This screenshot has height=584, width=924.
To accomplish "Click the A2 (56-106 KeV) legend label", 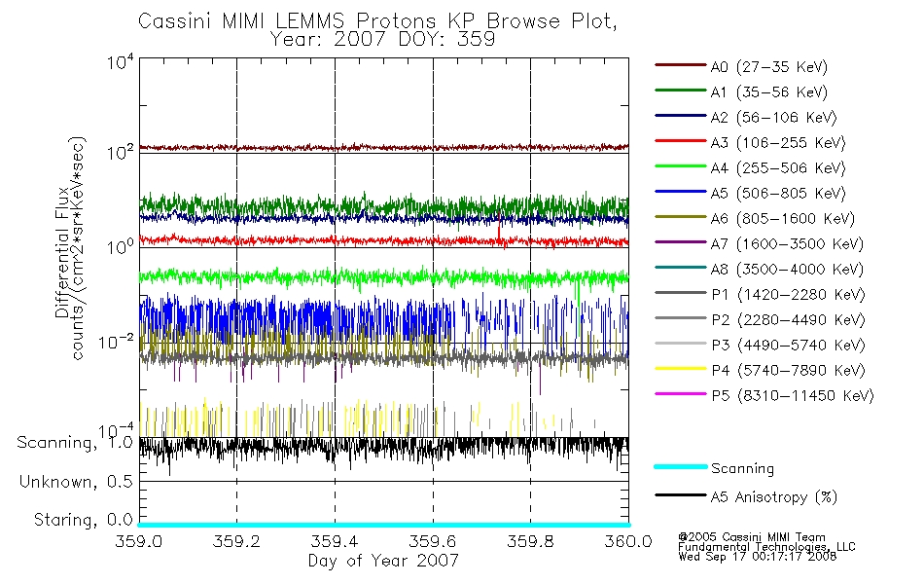I will coord(773,118).
